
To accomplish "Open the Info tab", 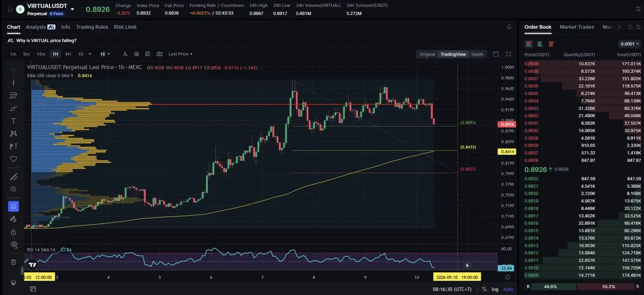I will [66, 27].
